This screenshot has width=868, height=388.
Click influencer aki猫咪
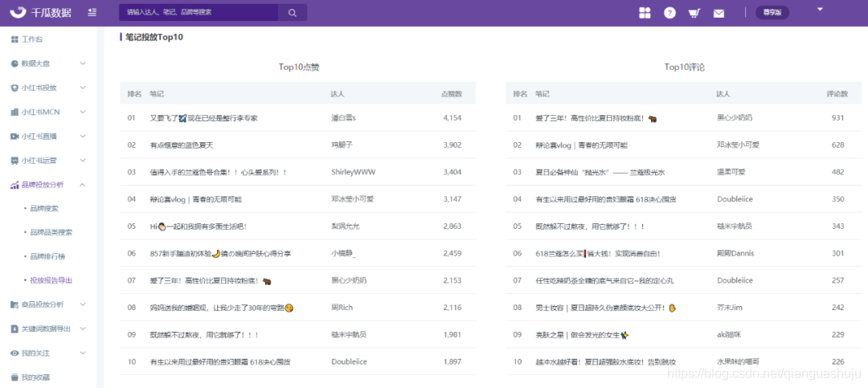click(x=730, y=335)
